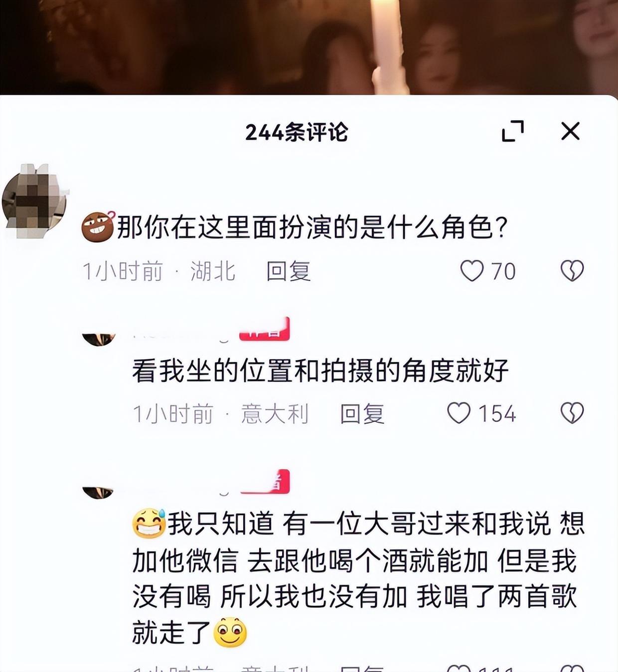This screenshot has height=672, width=618.
Task: Reply to the 湖北 comment via 回复
Action: [289, 271]
